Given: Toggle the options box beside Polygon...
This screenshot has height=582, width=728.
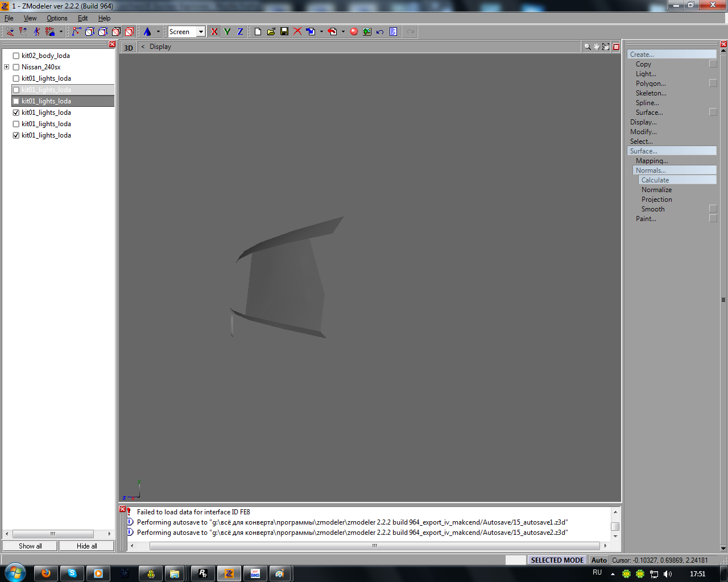Looking at the screenshot, I should pyautogui.click(x=713, y=84).
